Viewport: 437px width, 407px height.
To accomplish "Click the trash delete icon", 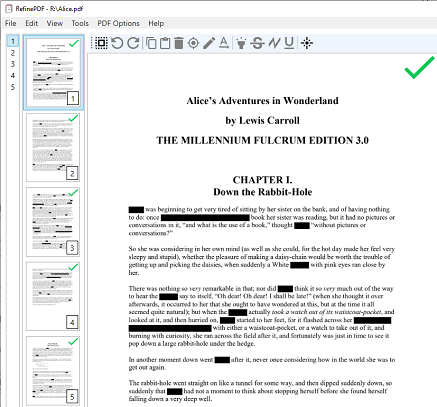I will click(179, 43).
